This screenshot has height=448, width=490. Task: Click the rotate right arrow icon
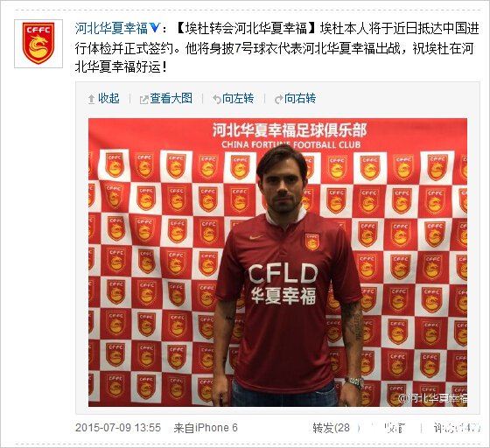pyautogui.click(x=278, y=100)
